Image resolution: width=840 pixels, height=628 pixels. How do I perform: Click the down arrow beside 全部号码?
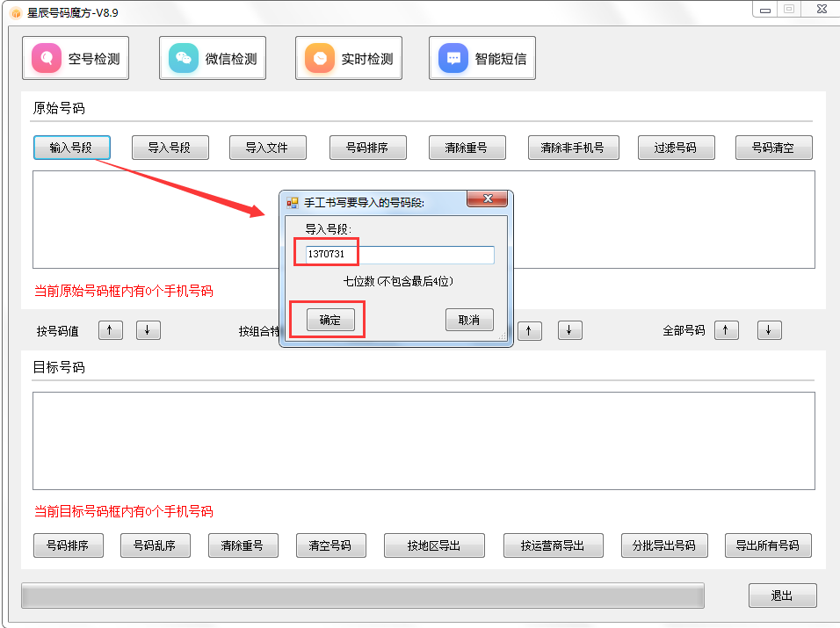(x=768, y=330)
